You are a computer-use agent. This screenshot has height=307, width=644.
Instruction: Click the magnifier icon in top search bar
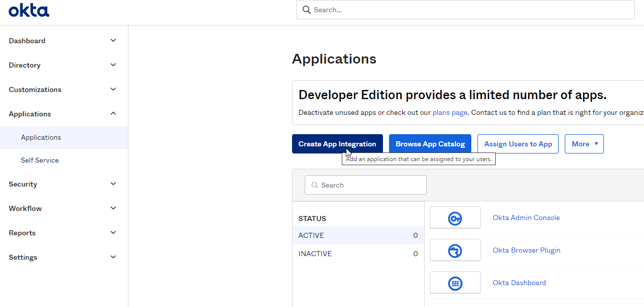coord(306,10)
